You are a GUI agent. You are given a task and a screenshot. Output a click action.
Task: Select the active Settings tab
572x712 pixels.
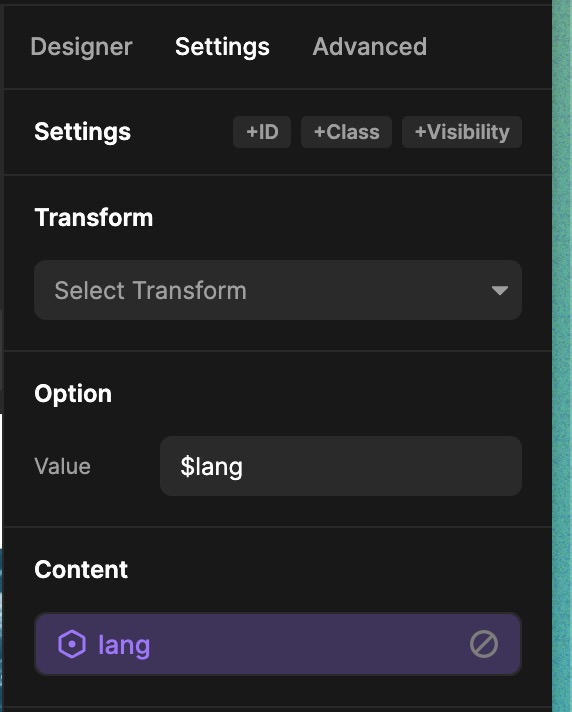click(222, 47)
